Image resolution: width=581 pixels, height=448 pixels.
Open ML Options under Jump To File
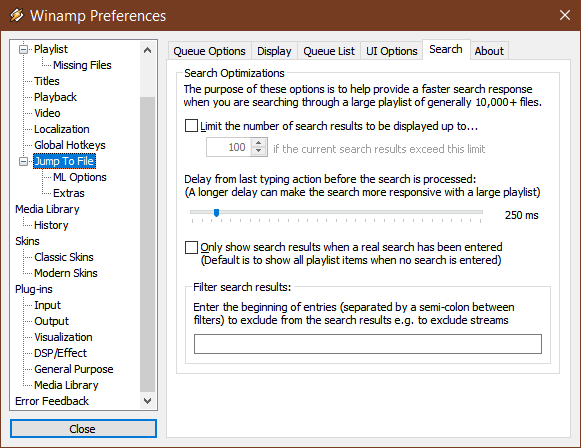click(80, 177)
